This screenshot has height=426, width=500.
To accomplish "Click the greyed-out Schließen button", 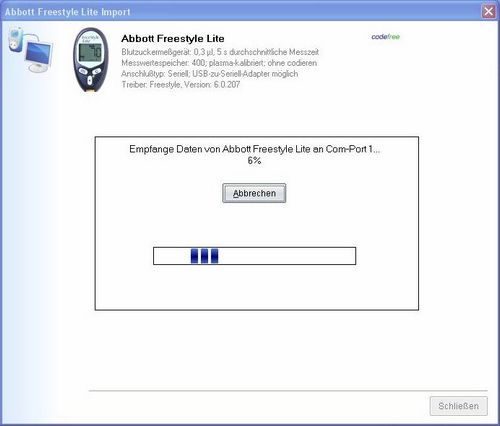I will click(459, 406).
